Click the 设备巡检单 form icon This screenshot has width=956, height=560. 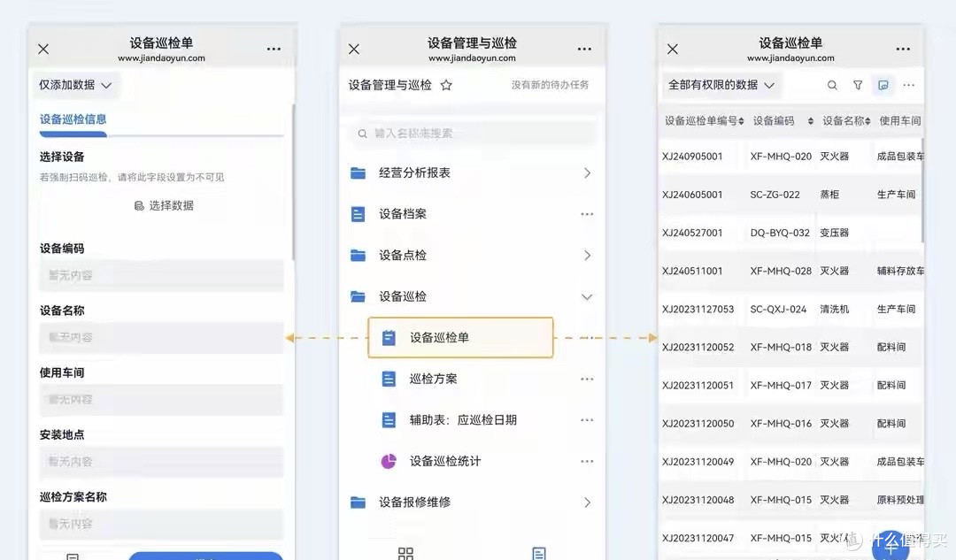(389, 338)
